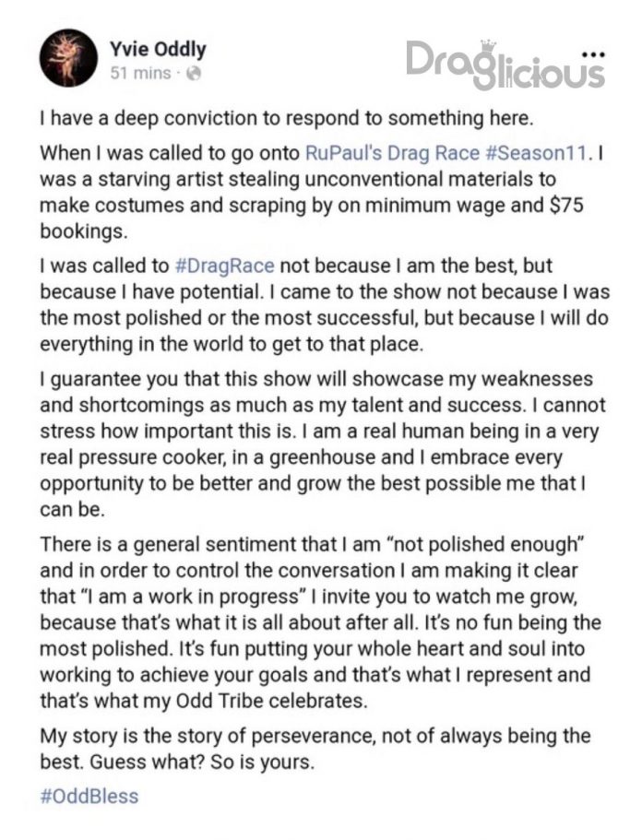Open Yvie Oddly's profile picture
This screenshot has height=840, width=642.
(68, 58)
